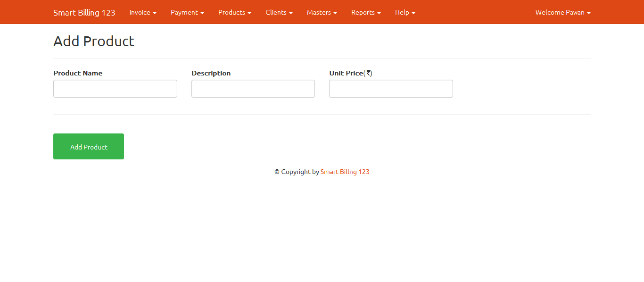This screenshot has width=644, height=282.
Task: Submit with the green Add Product button
Action: coord(89,147)
